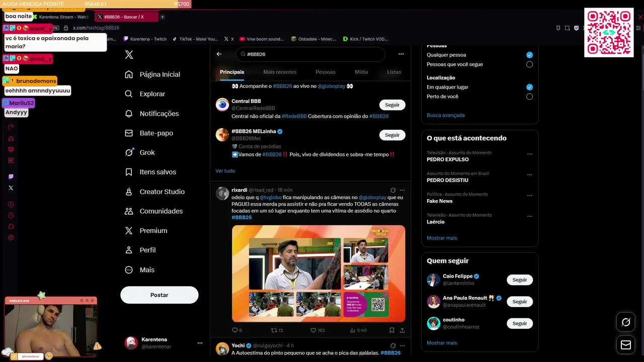
Task: Switch to Karentena Stream browser tab
Action: point(60,17)
